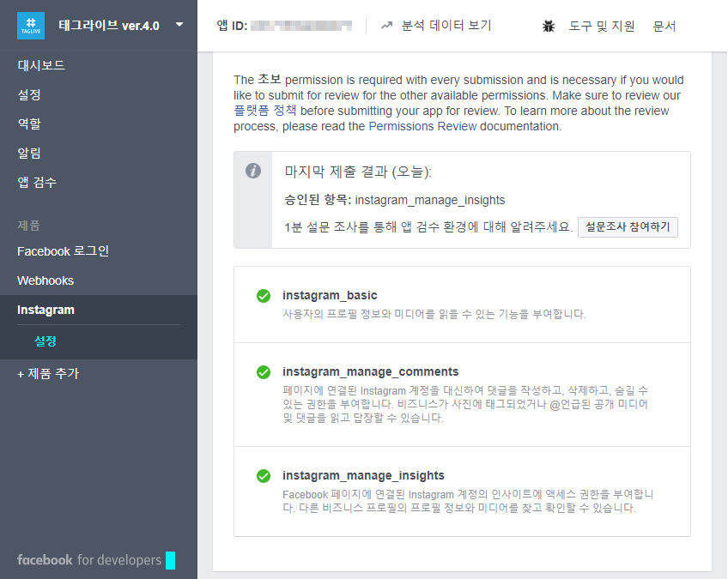Click the 마지막 제출 결과 (오늘) heading
728x579 pixels.
click(358, 172)
